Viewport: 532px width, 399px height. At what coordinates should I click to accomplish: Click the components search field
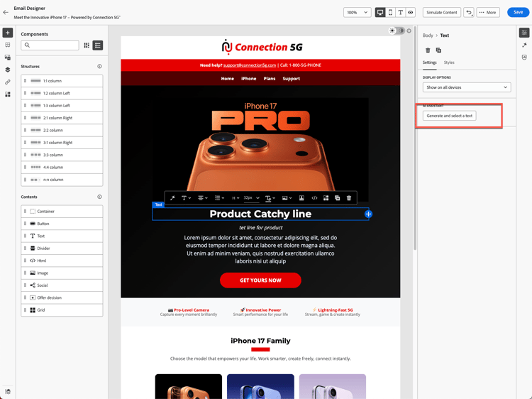click(x=50, y=45)
